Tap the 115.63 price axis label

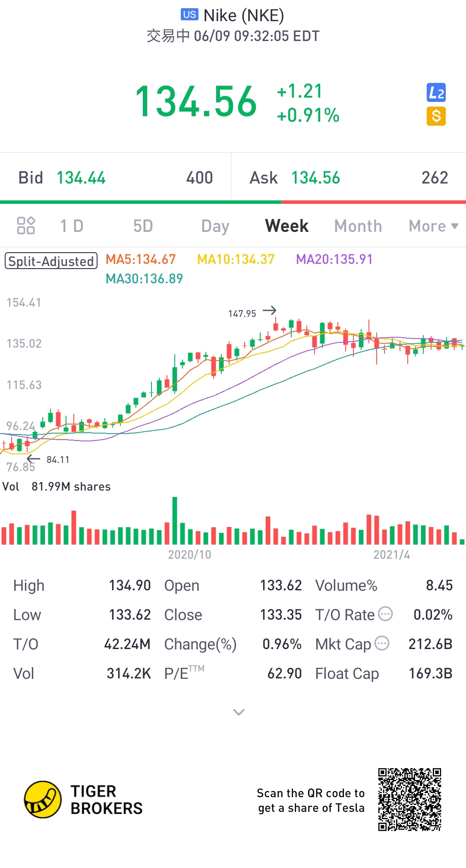click(x=24, y=385)
